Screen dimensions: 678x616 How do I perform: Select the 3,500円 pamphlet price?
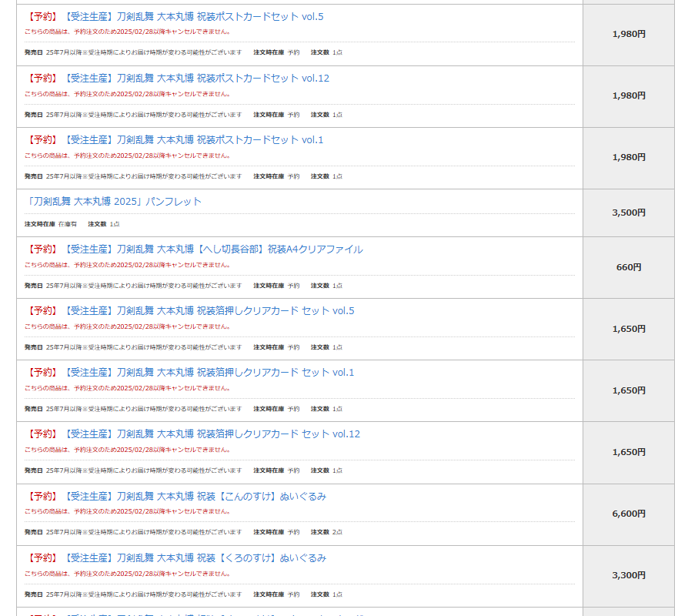(629, 213)
